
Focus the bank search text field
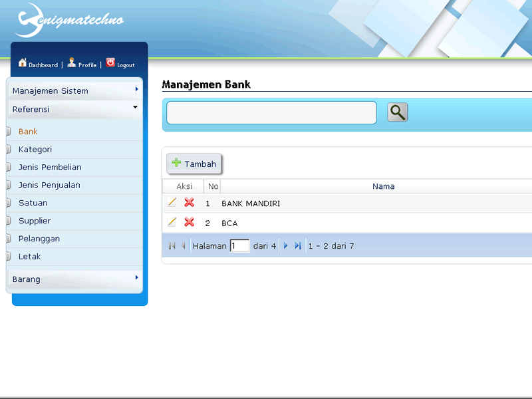click(271, 112)
